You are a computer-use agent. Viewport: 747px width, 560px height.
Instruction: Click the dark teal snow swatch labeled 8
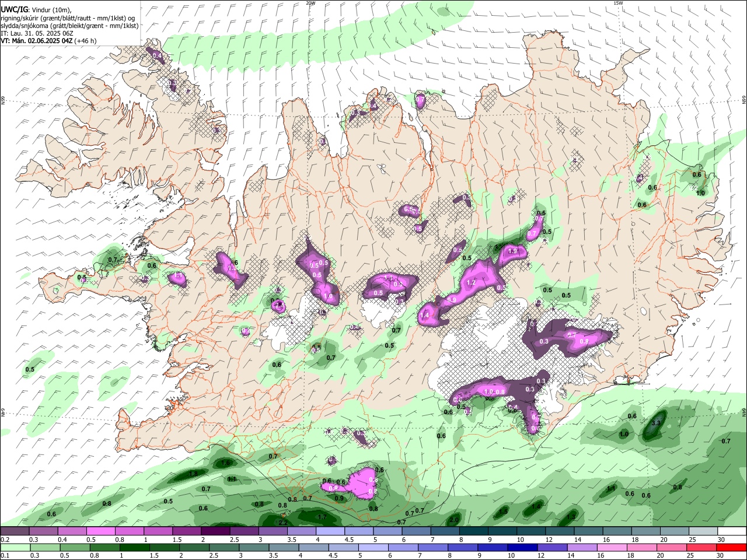474,531
